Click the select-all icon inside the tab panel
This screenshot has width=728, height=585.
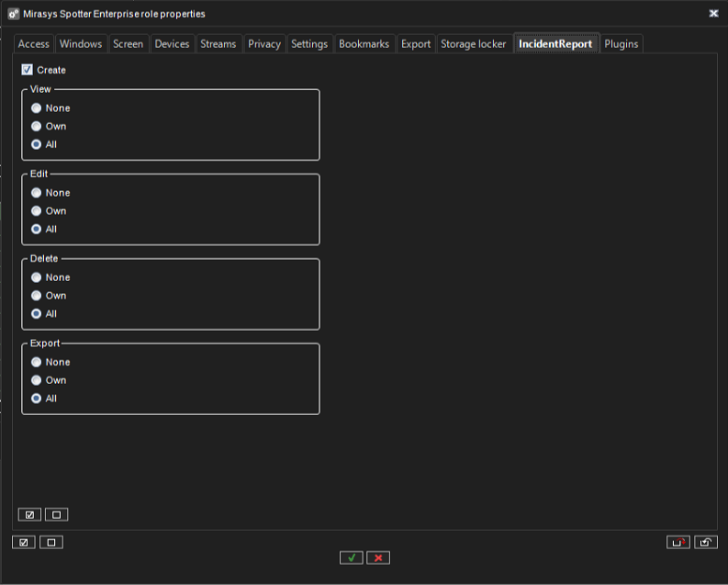tap(29, 514)
